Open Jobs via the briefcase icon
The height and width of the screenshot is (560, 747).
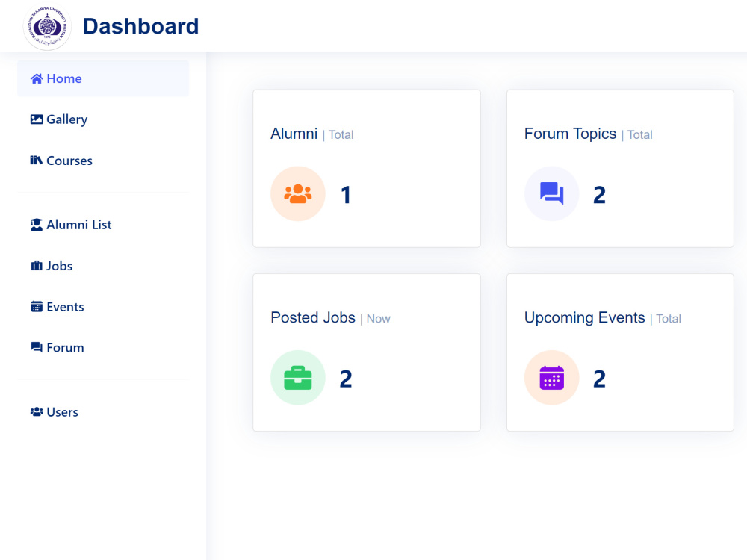click(x=36, y=265)
